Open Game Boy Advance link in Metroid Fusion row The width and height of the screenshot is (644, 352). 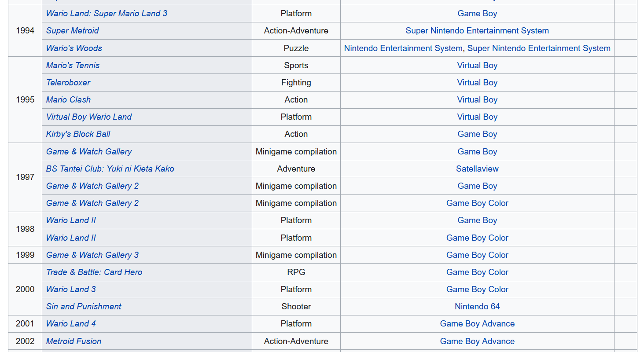coord(477,341)
